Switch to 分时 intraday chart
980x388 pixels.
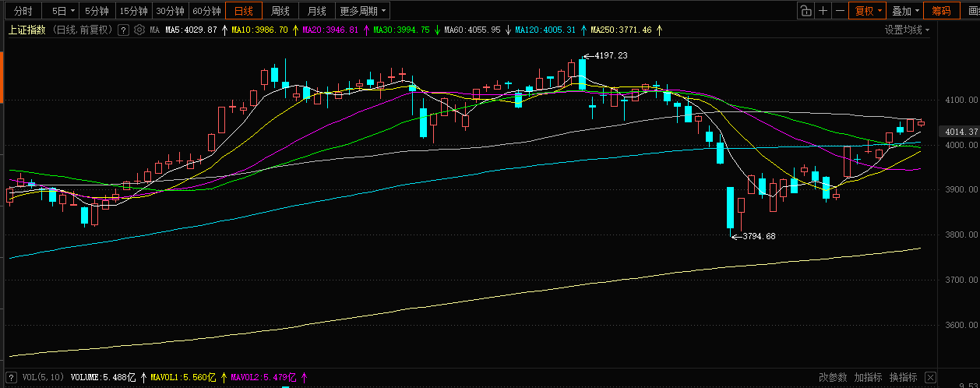tap(23, 11)
